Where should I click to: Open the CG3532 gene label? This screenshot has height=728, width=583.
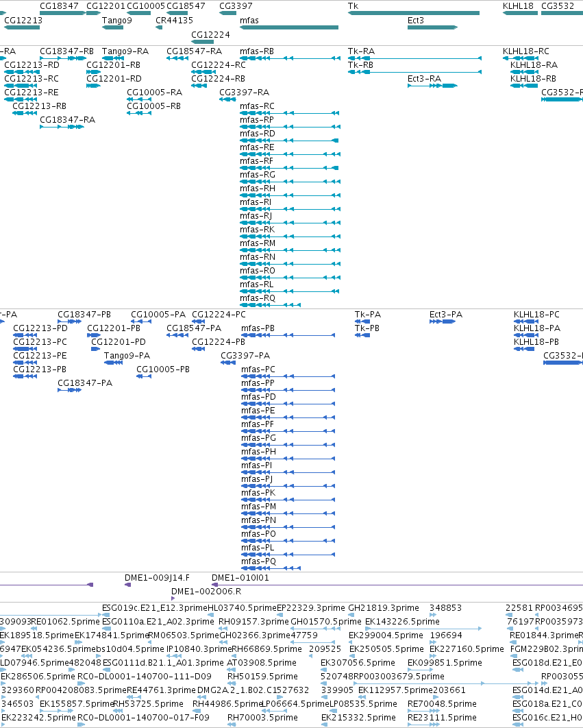click(x=558, y=6)
